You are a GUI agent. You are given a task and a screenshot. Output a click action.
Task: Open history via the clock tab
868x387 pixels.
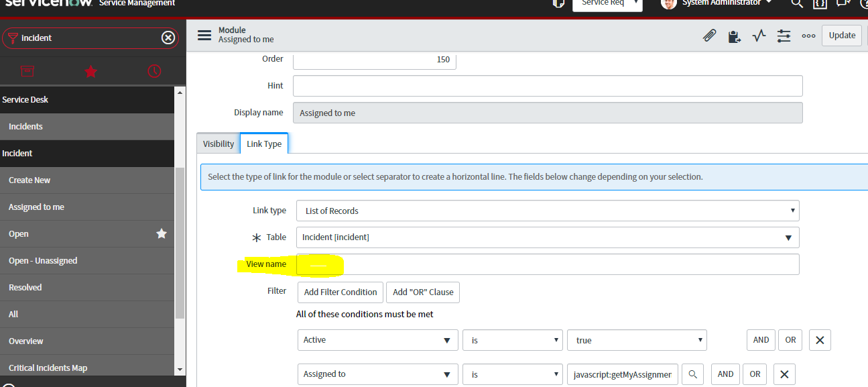153,71
